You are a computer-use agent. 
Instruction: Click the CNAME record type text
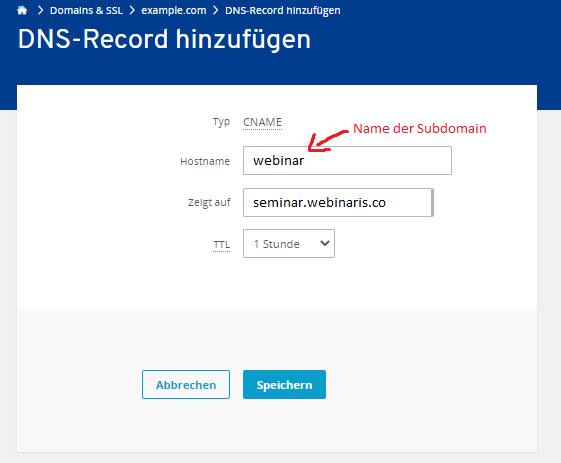(263, 122)
